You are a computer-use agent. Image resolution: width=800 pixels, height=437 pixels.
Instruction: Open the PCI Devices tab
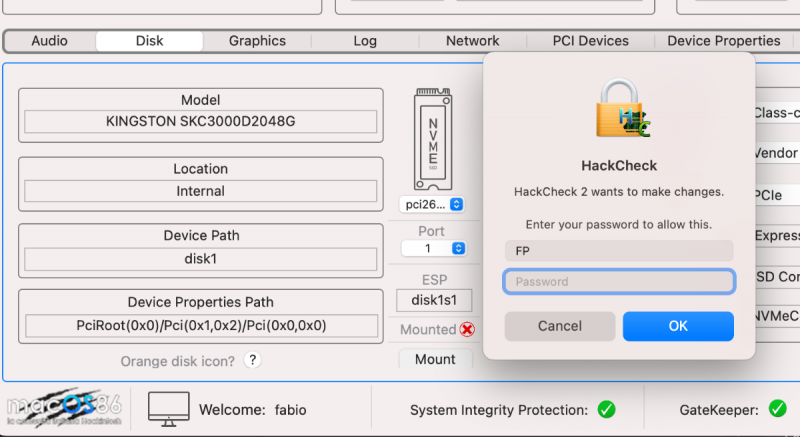(x=590, y=41)
